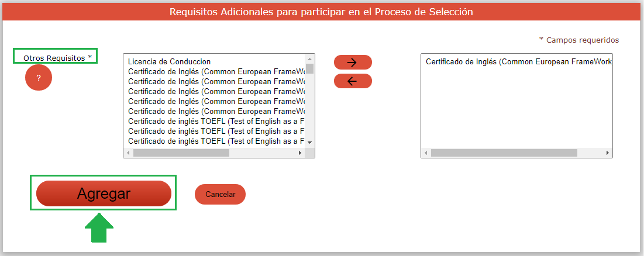The width and height of the screenshot is (644, 256).
Task: Click the question mark help button
Action: coord(39,78)
